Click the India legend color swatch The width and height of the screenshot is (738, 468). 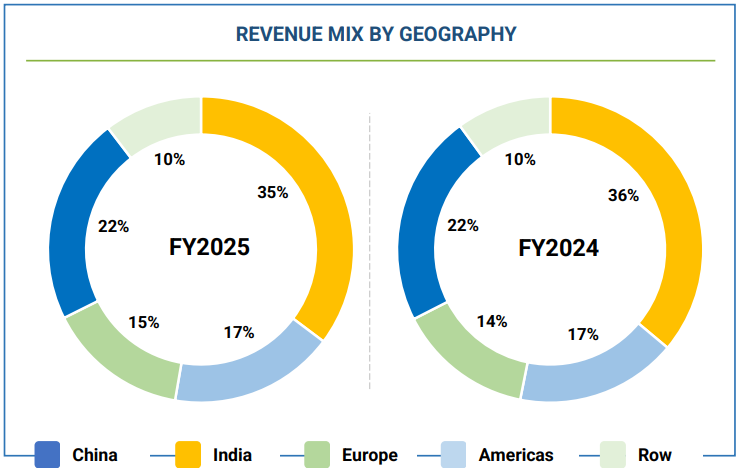(x=187, y=455)
